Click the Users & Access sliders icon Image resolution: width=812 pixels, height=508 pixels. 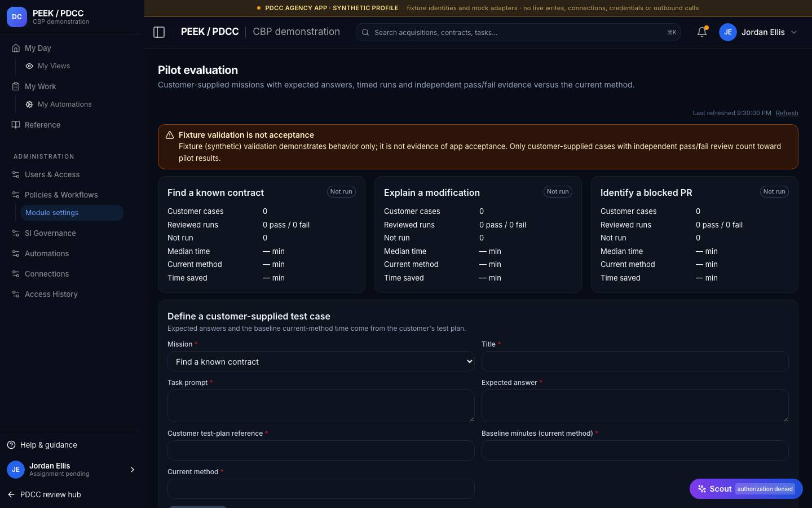16,174
